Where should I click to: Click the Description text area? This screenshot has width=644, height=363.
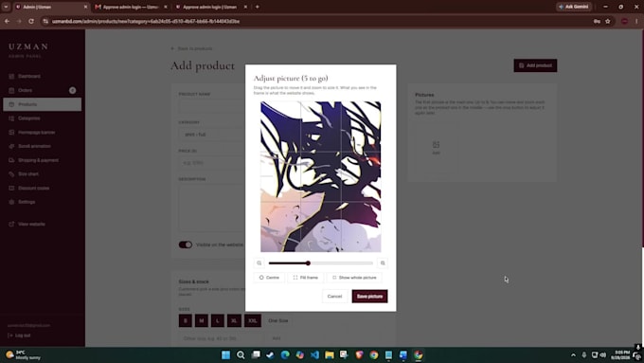pyautogui.click(x=212, y=208)
